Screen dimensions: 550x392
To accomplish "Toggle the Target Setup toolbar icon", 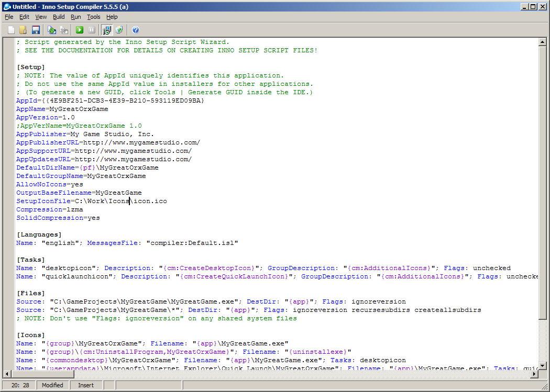I will [107, 30].
